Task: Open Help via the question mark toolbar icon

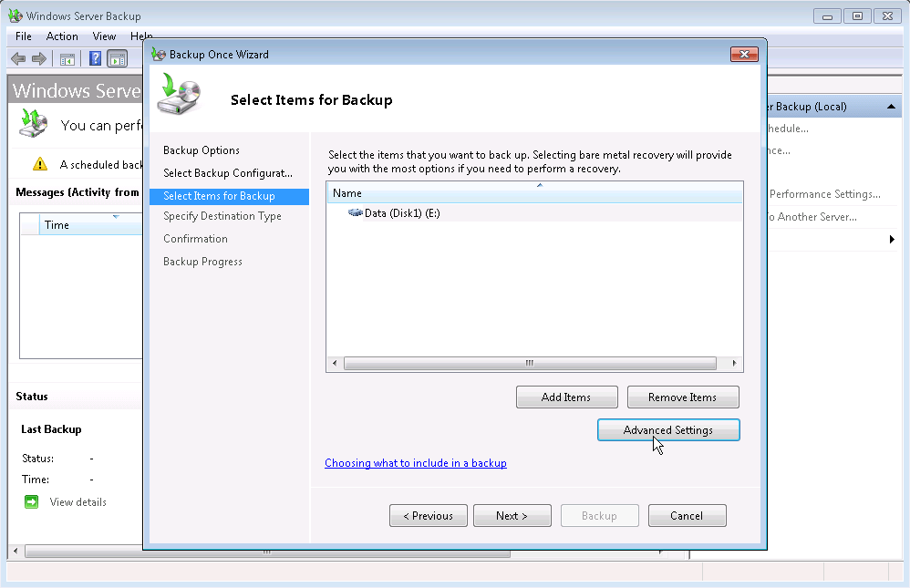Action: pos(94,58)
